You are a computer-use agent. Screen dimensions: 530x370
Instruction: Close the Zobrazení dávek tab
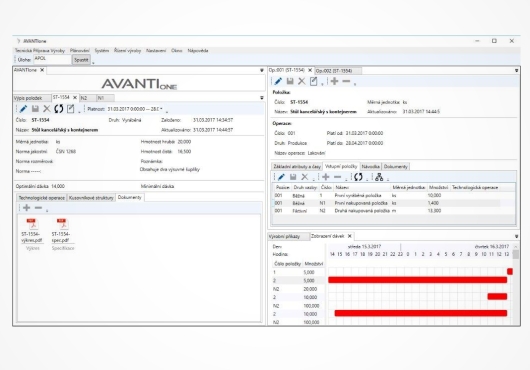point(350,236)
